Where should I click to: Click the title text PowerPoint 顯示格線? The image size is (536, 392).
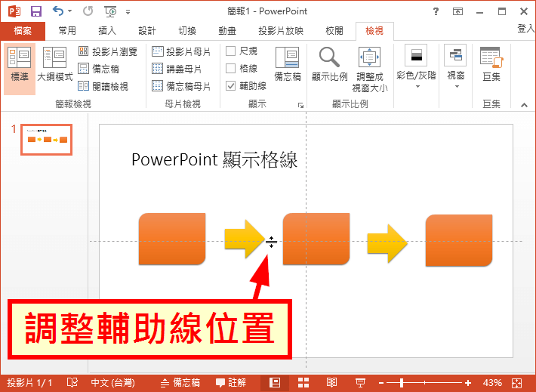(214, 159)
